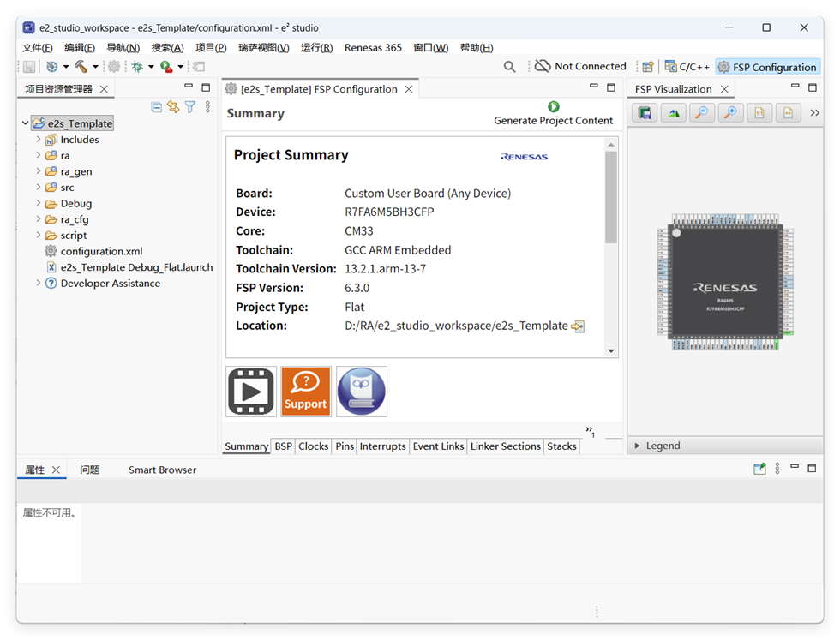Switch to the Interrupts tab

pos(382,446)
